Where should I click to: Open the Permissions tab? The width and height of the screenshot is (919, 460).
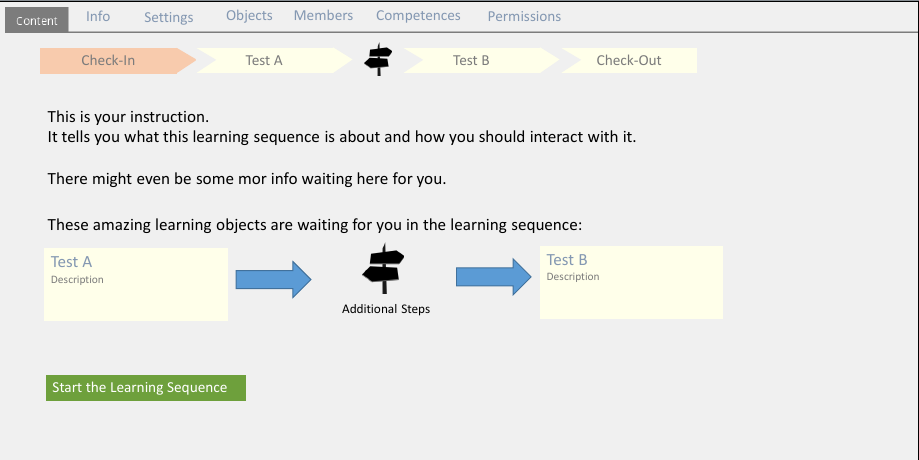tap(524, 17)
